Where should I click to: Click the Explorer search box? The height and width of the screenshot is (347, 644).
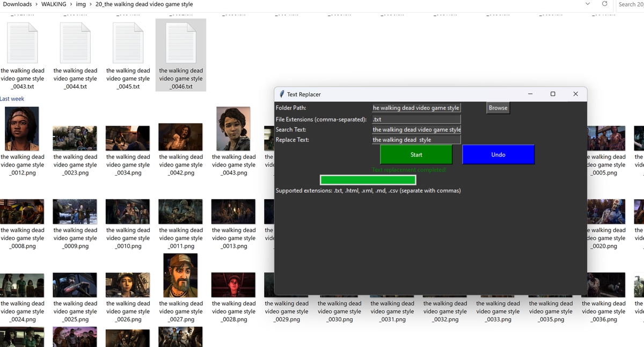click(x=630, y=4)
